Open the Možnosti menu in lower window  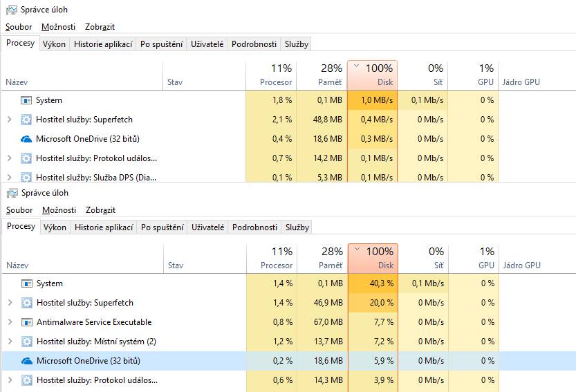pyautogui.click(x=59, y=210)
